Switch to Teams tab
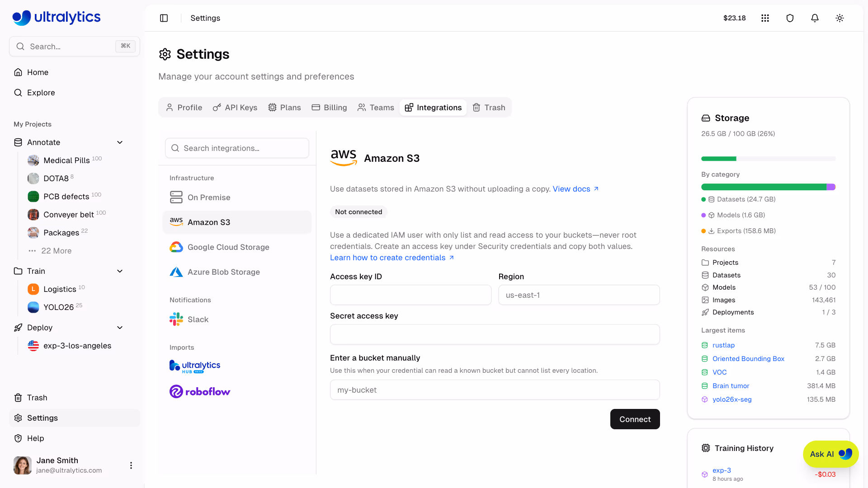Image resolution: width=868 pixels, height=488 pixels. (376, 108)
